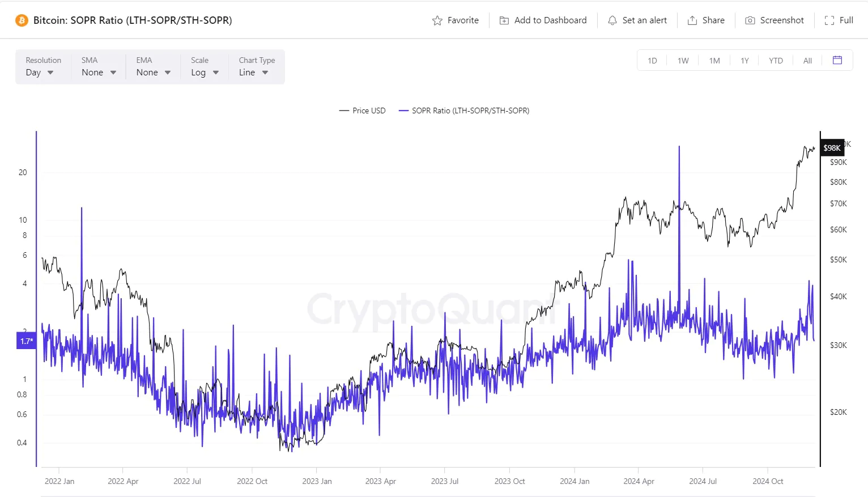
Task: Click the Share upload icon
Action: pos(692,20)
